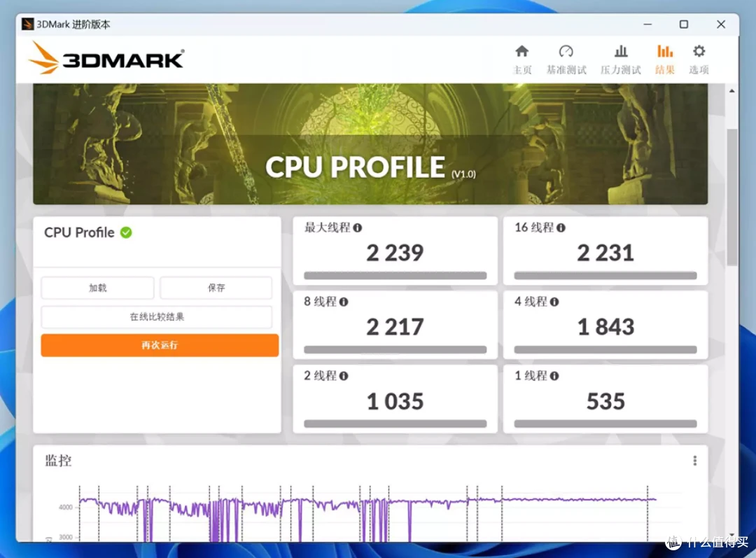Maximize the 3DMark window
756x558 pixels.
click(x=684, y=24)
